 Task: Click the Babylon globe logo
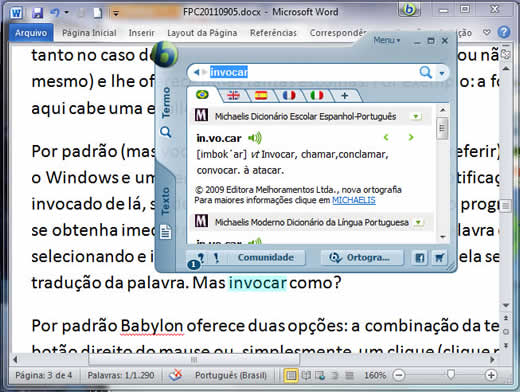pyautogui.click(x=164, y=54)
